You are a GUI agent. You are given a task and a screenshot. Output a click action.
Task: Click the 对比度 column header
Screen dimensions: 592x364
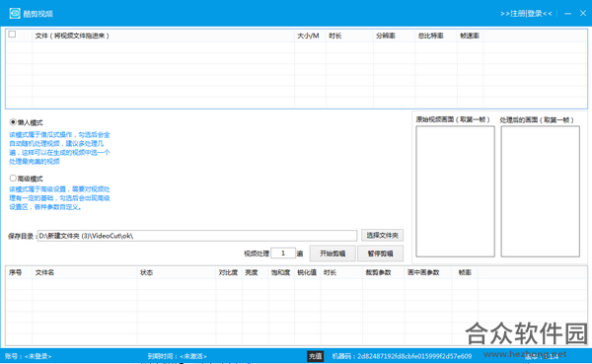click(229, 272)
